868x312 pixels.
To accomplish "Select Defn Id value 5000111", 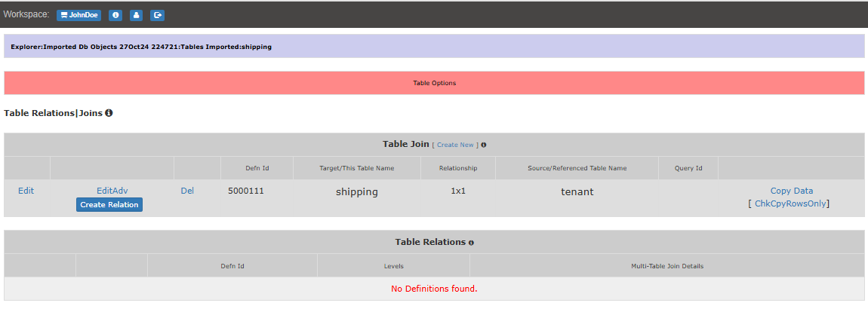I will point(246,191).
